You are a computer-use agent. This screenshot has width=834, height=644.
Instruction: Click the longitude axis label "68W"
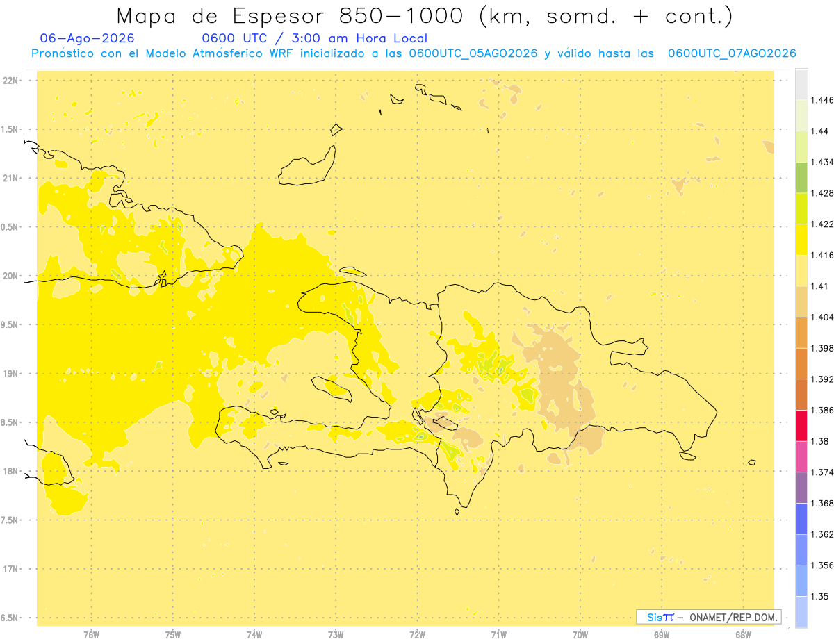[743, 635]
